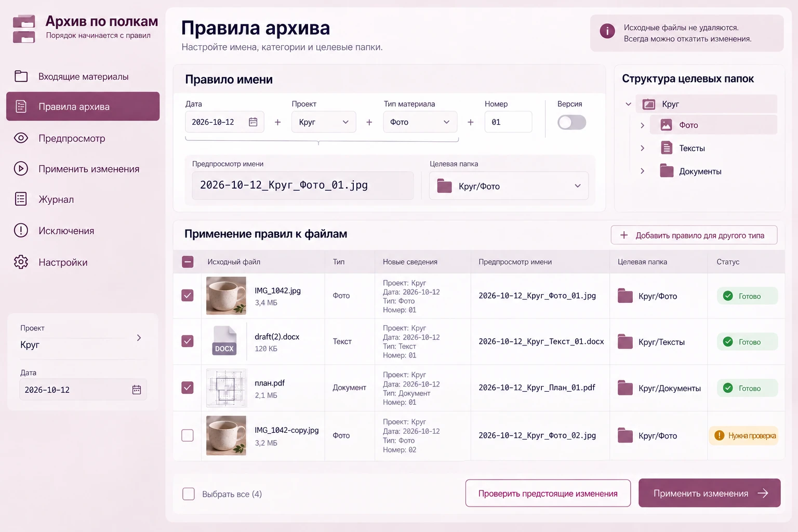Toggle the Версия switch
The width and height of the screenshot is (798, 532).
pos(571,122)
